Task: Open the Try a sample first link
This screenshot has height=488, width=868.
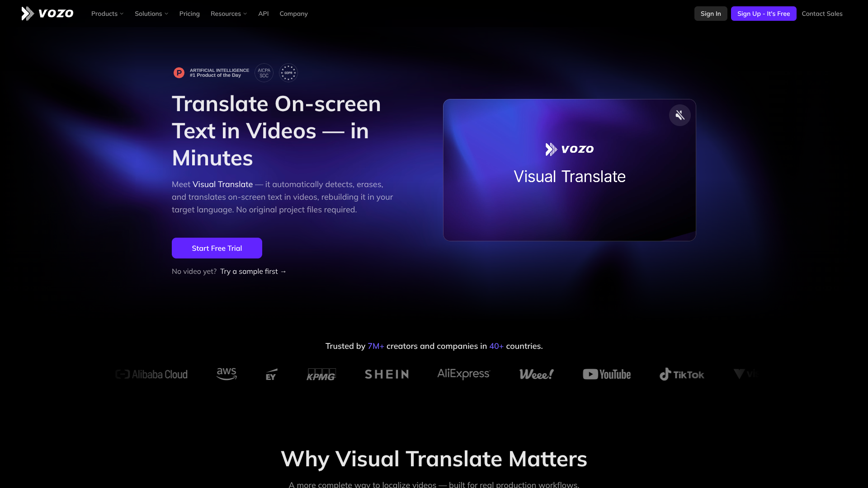Action: tap(253, 271)
